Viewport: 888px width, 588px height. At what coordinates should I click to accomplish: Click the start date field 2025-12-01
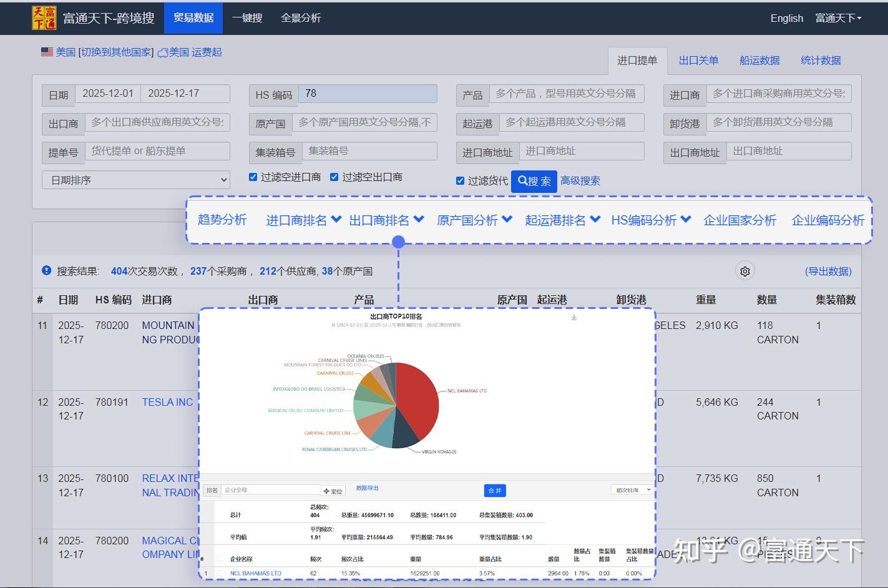pos(108,94)
